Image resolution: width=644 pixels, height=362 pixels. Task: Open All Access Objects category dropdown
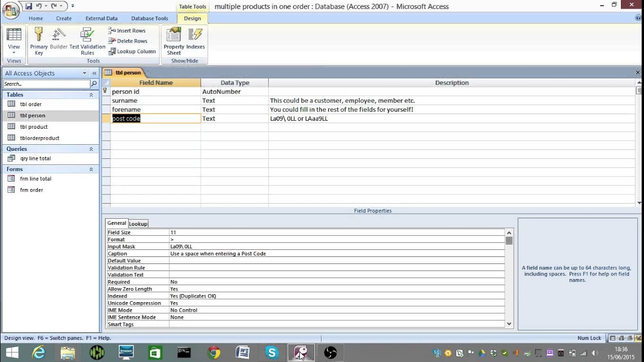pyautogui.click(x=85, y=73)
